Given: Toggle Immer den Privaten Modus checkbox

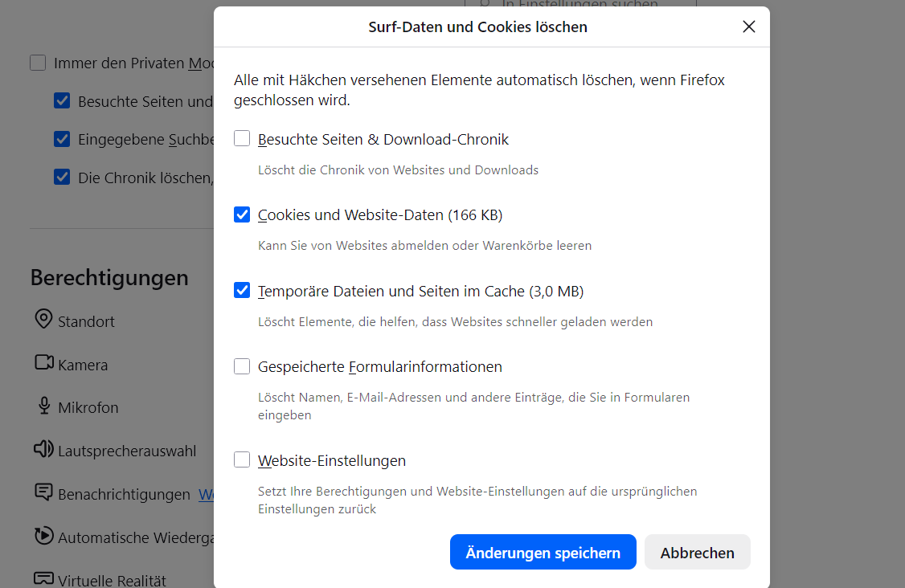Looking at the screenshot, I should pyautogui.click(x=38, y=63).
